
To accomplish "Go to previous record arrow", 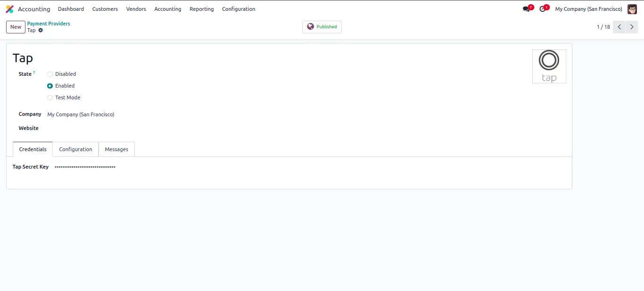I will 619,27.
